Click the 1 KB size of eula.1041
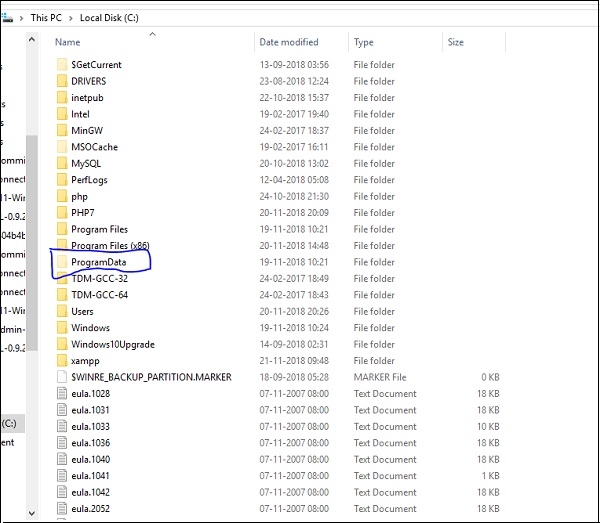Screen dimensions: 600x523 pos(491,476)
